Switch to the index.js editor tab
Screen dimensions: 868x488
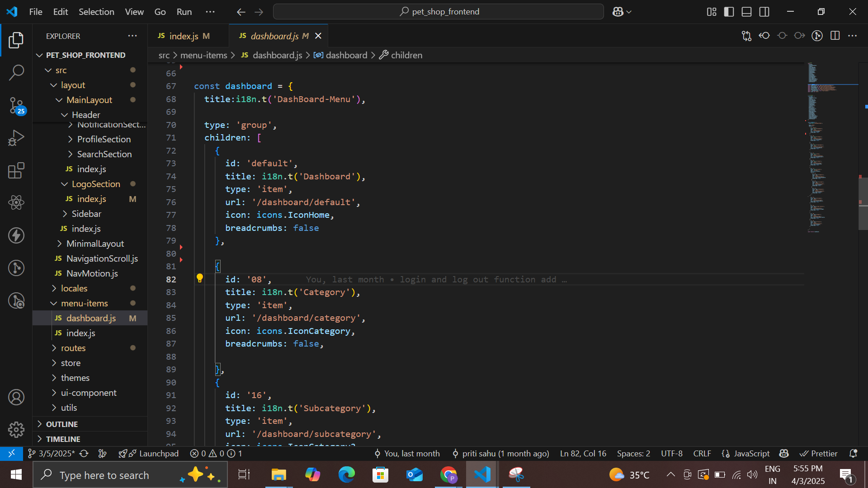click(x=184, y=36)
